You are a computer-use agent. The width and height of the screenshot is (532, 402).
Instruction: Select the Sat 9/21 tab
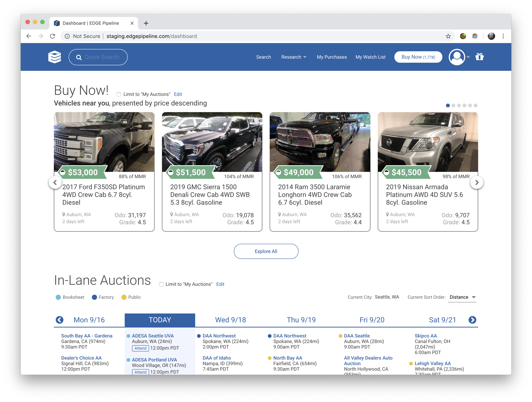(x=443, y=320)
